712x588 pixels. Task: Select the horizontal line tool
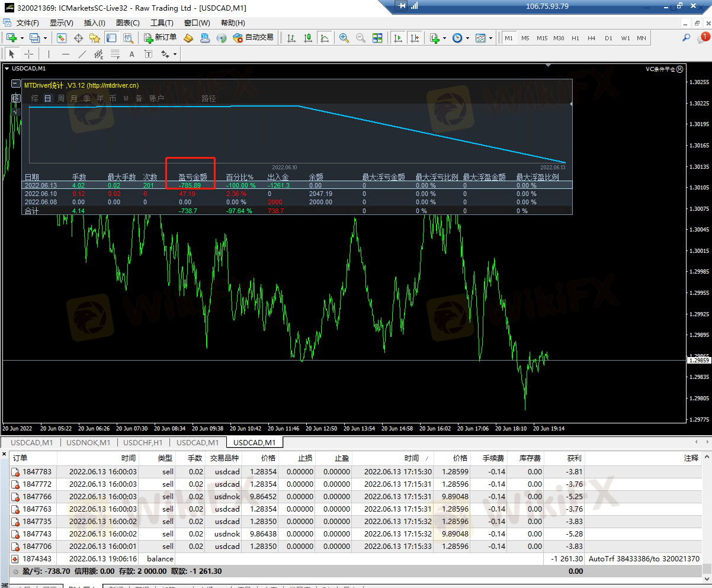(x=65, y=54)
